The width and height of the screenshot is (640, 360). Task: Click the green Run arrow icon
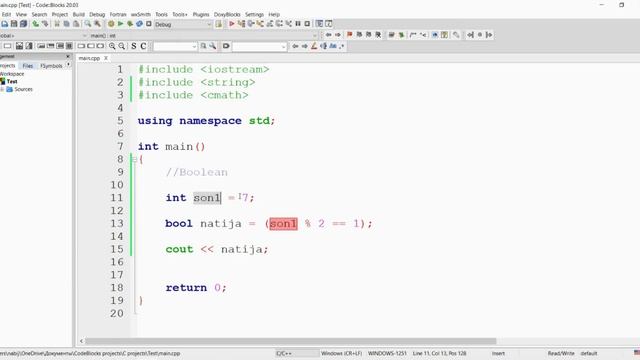[120, 24]
